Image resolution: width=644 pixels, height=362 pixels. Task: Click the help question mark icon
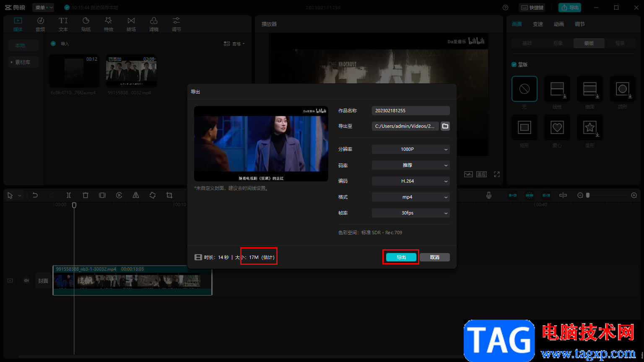pyautogui.click(x=505, y=8)
